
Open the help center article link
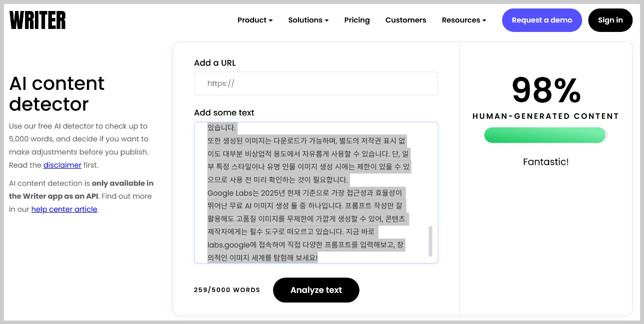[x=64, y=209]
